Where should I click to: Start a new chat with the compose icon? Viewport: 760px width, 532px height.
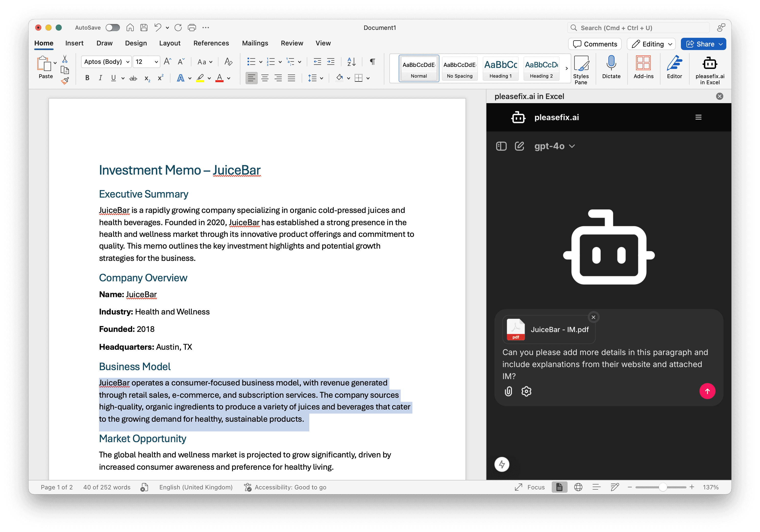click(x=519, y=146)
